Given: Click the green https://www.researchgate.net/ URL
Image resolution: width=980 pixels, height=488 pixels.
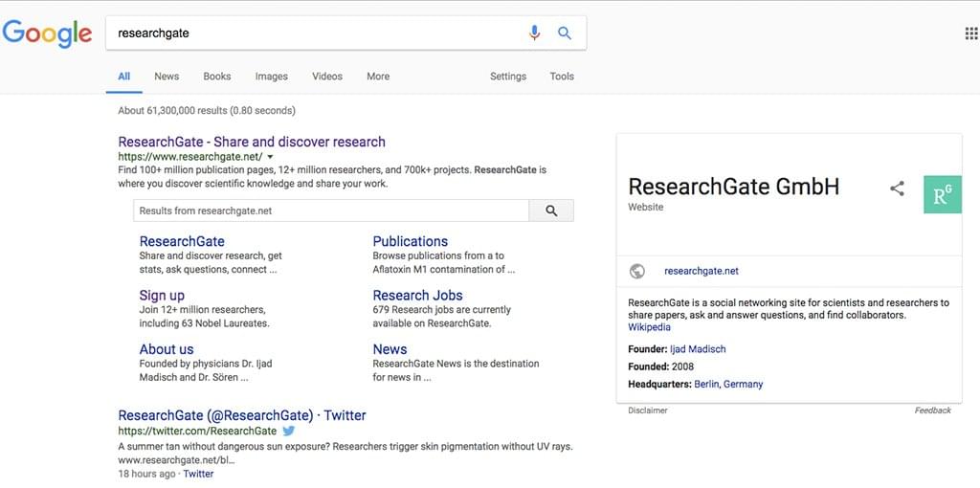Looking at the screenshot, I should [190, 157].
